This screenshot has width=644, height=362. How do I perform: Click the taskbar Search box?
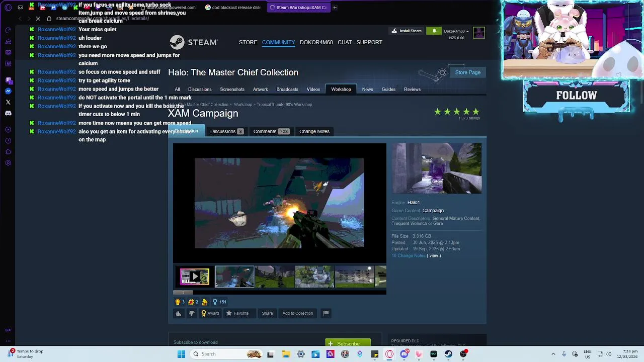(x=226, y=354)
